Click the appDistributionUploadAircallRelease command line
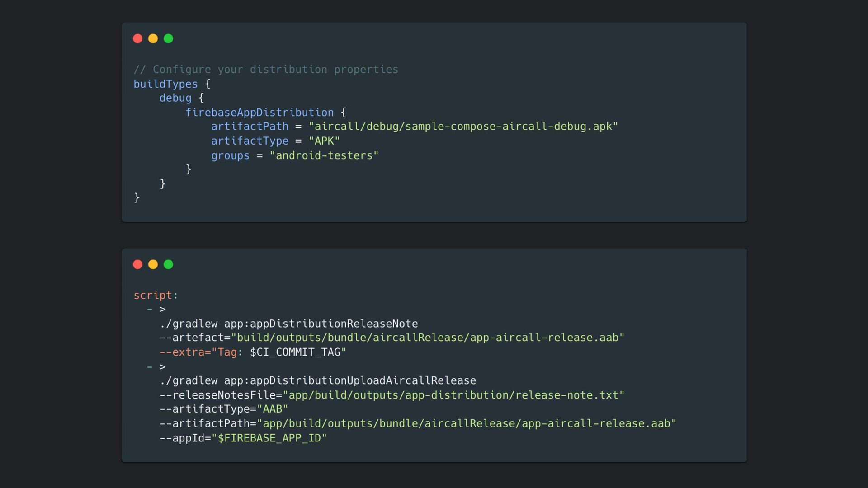The image size is (868, 488). click(x=317, y=381)
